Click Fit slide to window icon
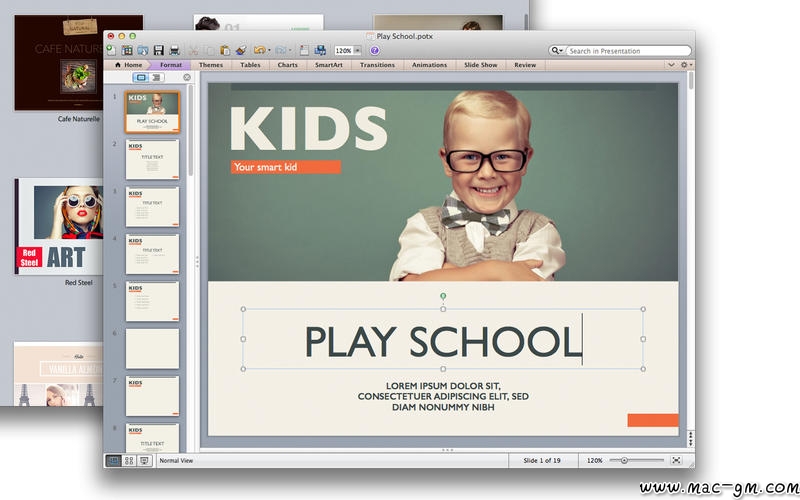Viewport: 800px width, 500px height. tap(677, 460)
